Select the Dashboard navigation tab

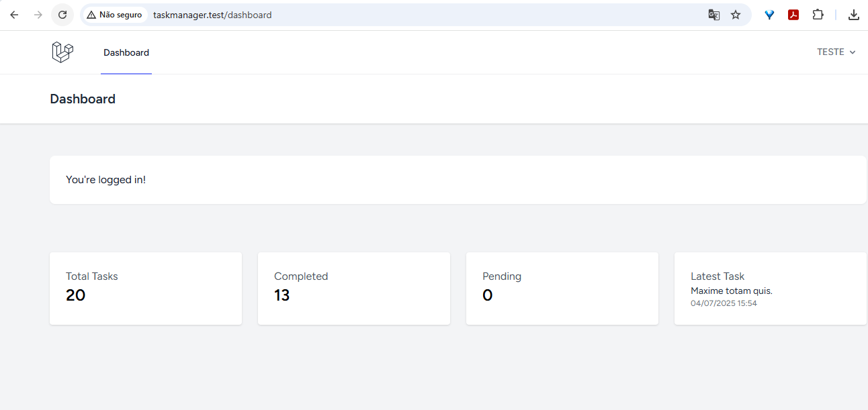point(126,52)
